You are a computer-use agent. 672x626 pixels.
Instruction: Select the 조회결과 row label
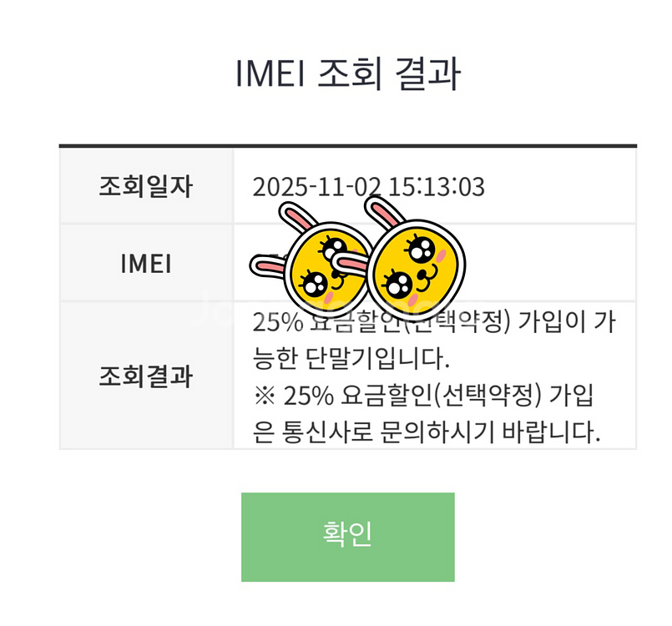coord(146,376)
